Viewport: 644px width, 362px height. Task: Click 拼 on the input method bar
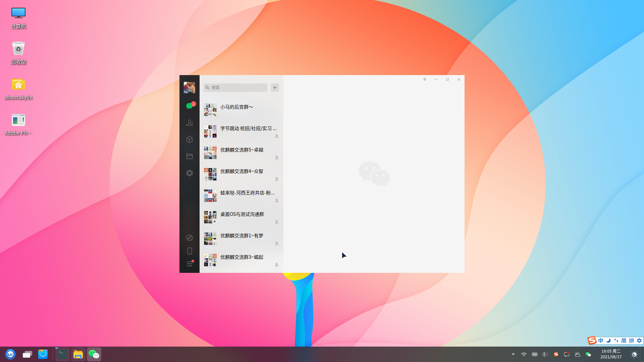631,341
